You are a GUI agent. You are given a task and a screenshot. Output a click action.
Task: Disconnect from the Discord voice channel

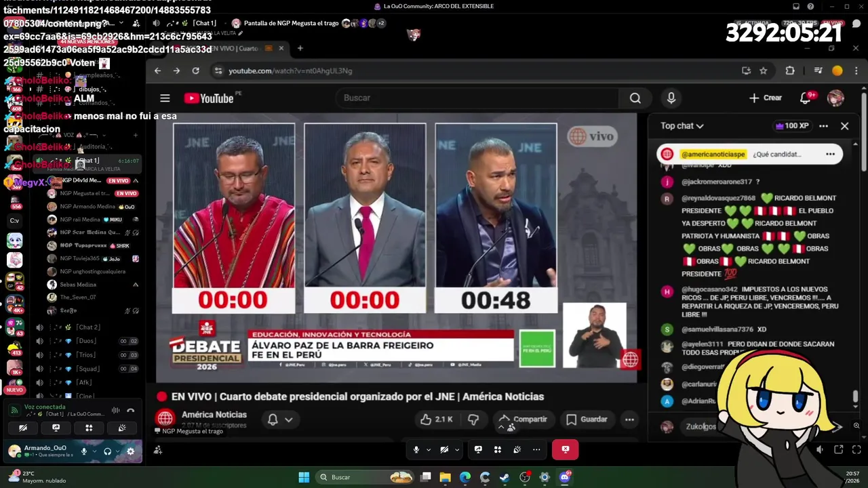[x=131, y=410]
